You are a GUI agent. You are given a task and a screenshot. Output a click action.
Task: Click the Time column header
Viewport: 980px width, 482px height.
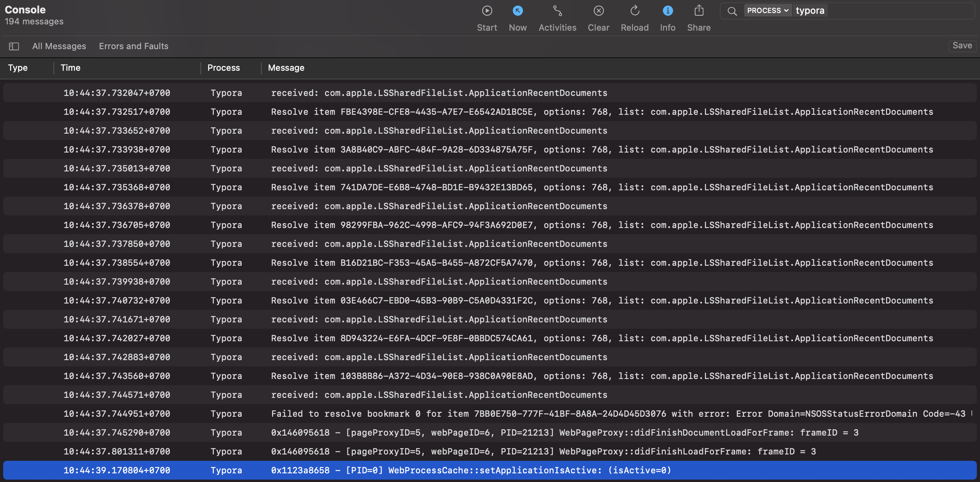click(71, 68)
